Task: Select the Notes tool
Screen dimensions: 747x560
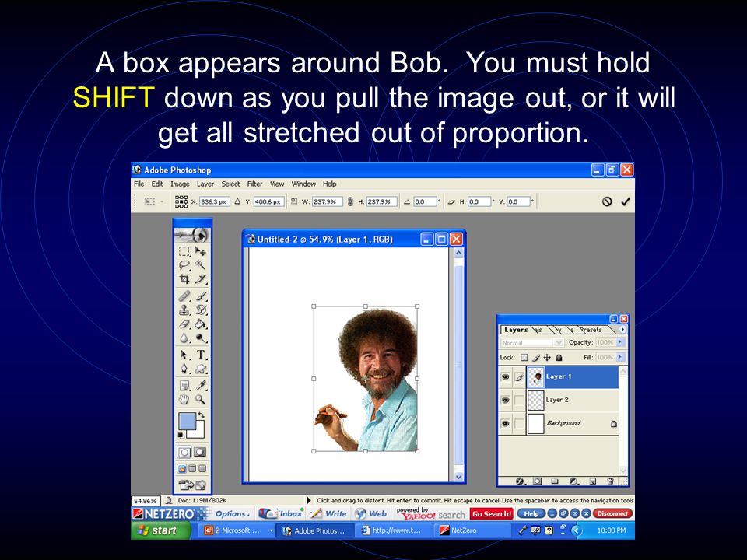Action: coord(185,385)
